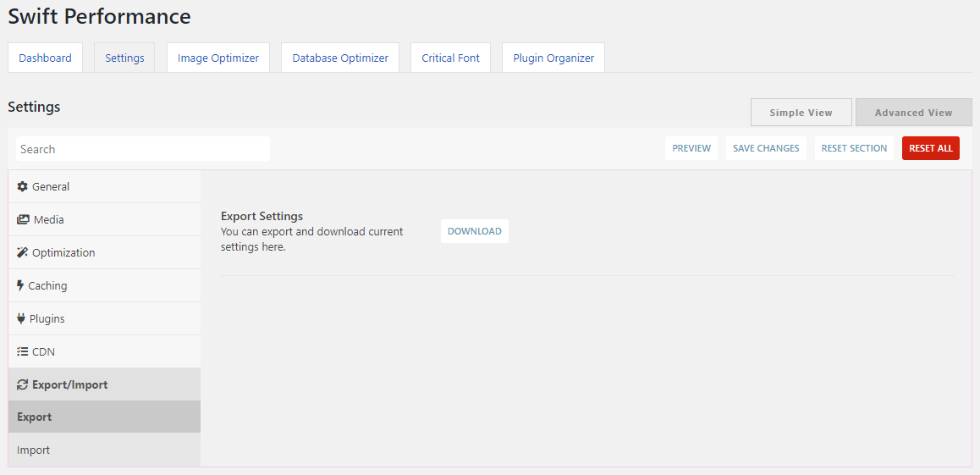Focus the settings Search field
The width and height of the screenshot is (980, 475).
click(143, 149)
